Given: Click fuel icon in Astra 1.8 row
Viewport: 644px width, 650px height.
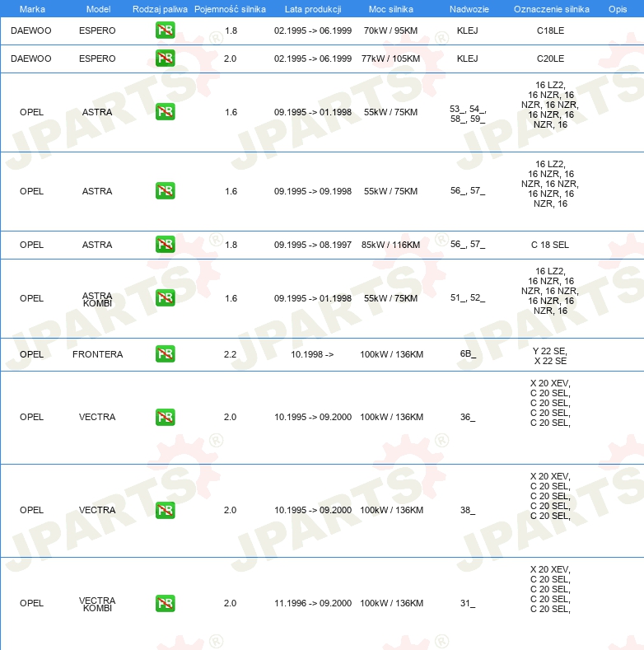Looking at the screenshot, I should coord(165,244).
